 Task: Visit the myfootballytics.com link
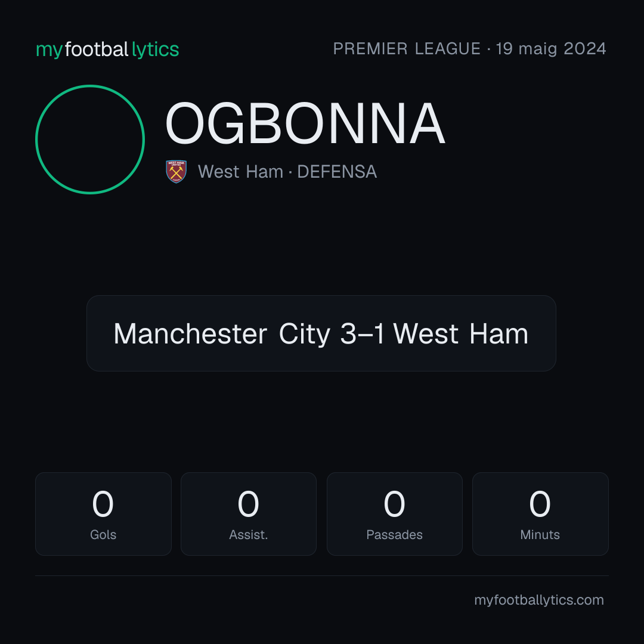[539, 600]
